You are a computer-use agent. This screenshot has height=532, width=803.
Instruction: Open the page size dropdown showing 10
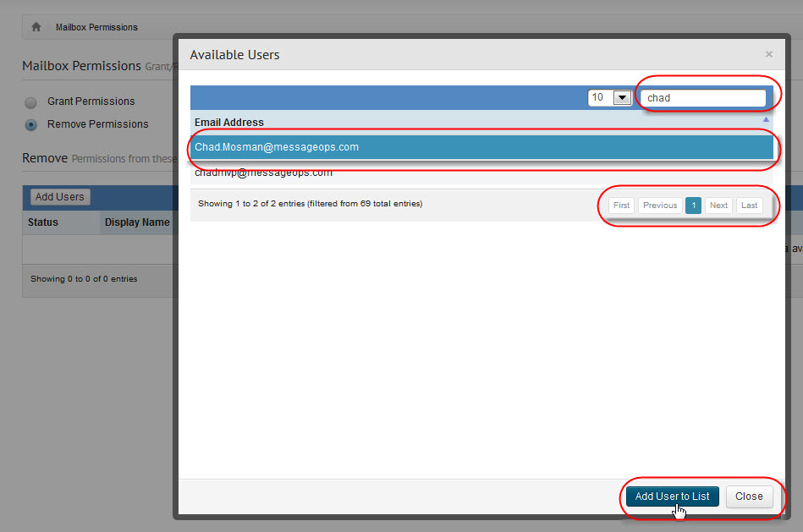click(x=609, y=97)
